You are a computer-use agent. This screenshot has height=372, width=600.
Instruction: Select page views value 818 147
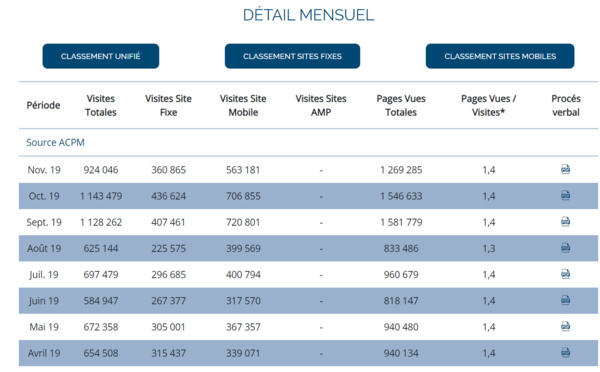coord(401,301)
